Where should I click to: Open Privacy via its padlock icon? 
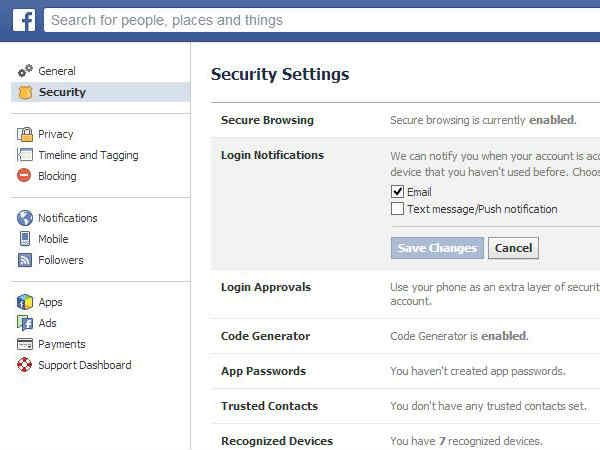tap(25, 134)
